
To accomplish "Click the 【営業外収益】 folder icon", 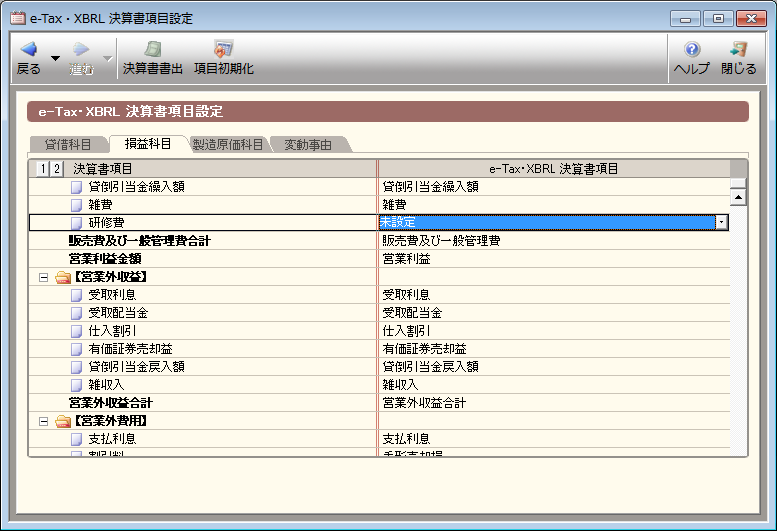I will tap(62, 276).
